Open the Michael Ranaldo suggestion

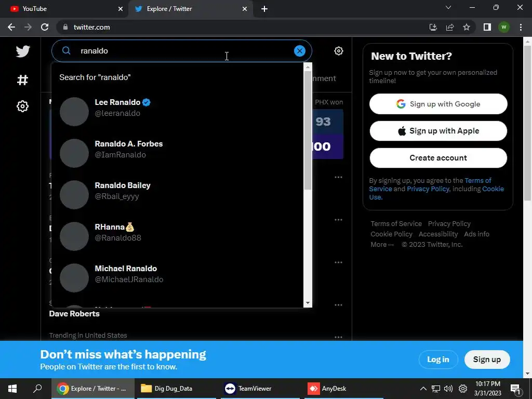[x=178, y=277]
